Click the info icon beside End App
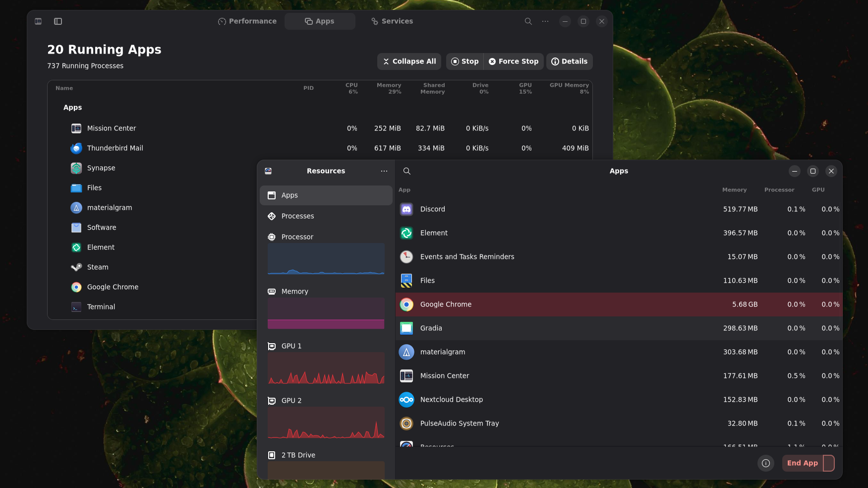This screenshot has width=868, height=488. tap(765, 463)
